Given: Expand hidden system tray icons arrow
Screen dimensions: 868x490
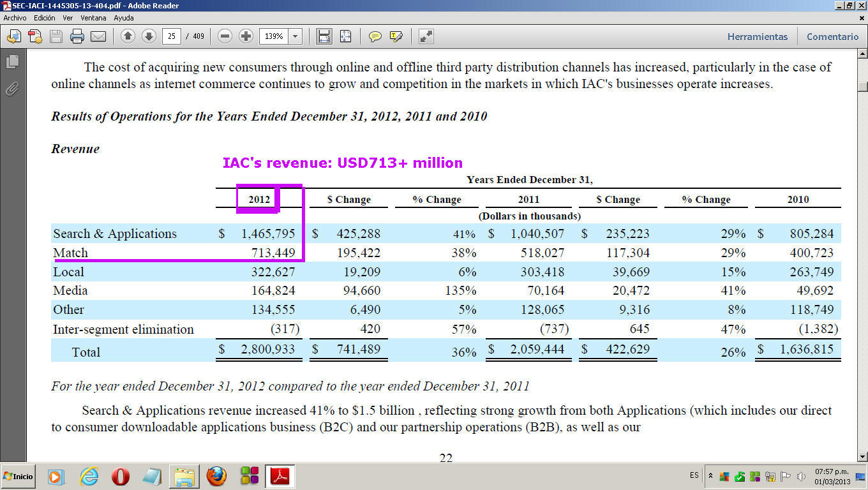Looking at the screenshot, I should (711, 476).
